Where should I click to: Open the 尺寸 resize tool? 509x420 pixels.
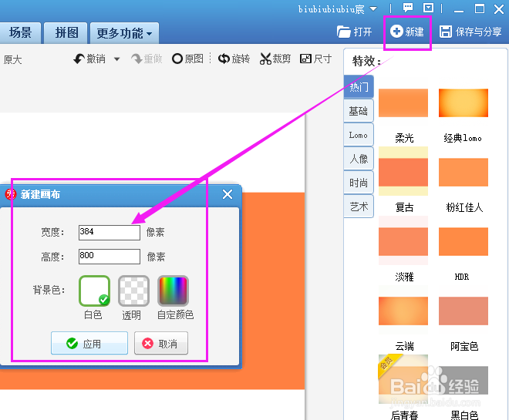[316, 59]
